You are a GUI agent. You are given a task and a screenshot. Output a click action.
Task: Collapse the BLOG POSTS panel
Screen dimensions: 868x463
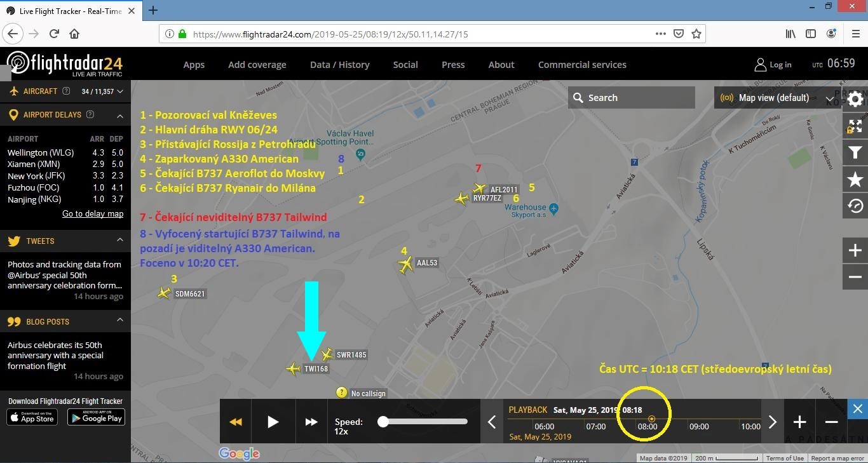(x=119, y=321)
